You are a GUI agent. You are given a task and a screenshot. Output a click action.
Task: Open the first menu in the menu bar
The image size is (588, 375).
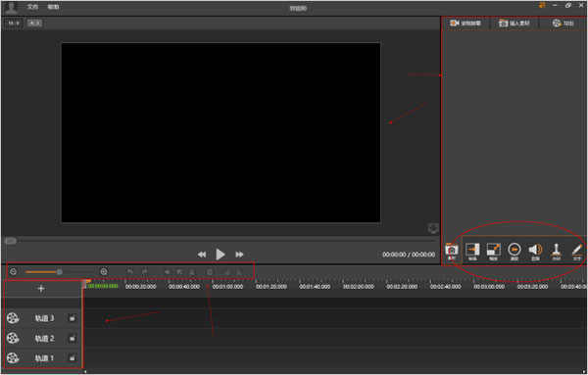(x=33, y=7)
